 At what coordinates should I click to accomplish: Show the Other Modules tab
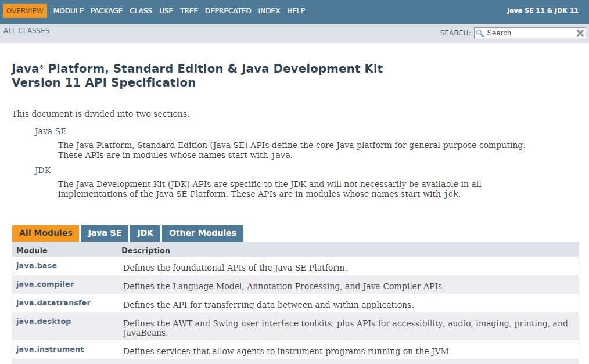(x=203, y=233)
